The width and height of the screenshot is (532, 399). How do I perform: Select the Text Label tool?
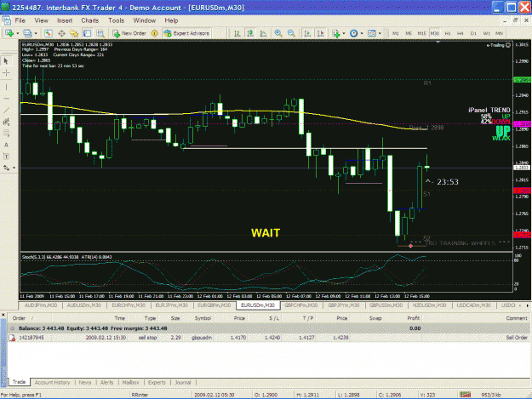pos(6,157)
